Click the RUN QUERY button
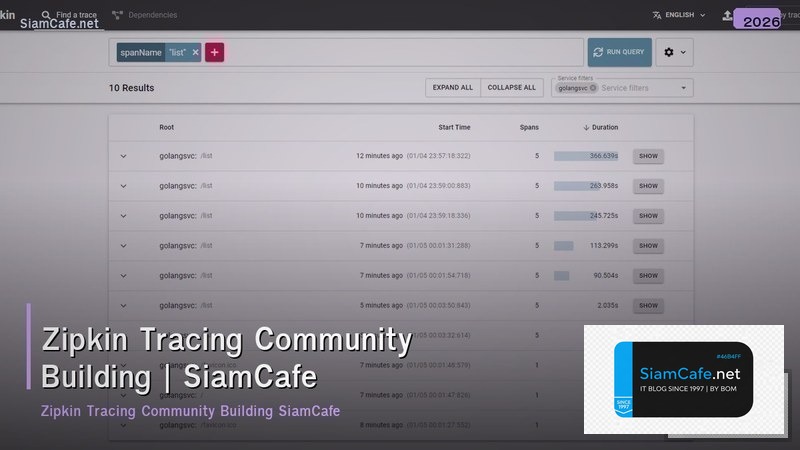The image size is (800, 450). [x=619, y=52]
